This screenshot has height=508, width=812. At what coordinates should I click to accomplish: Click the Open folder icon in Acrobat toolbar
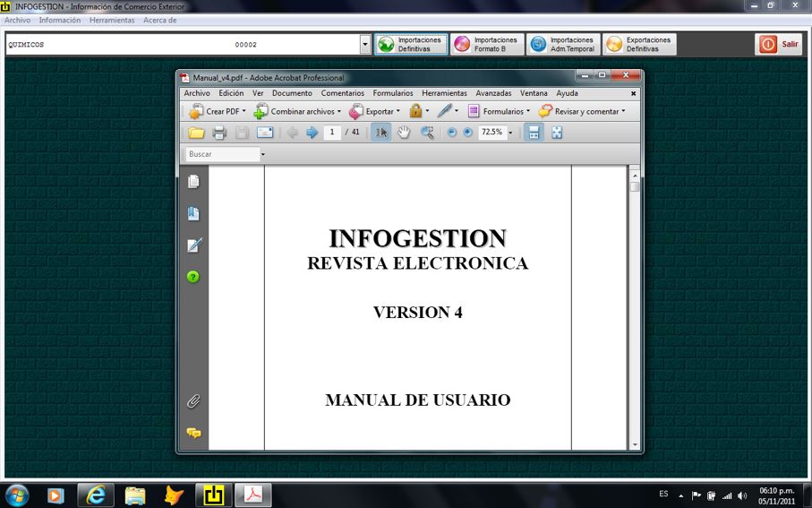pyautogui.click(x=196, y=133)
